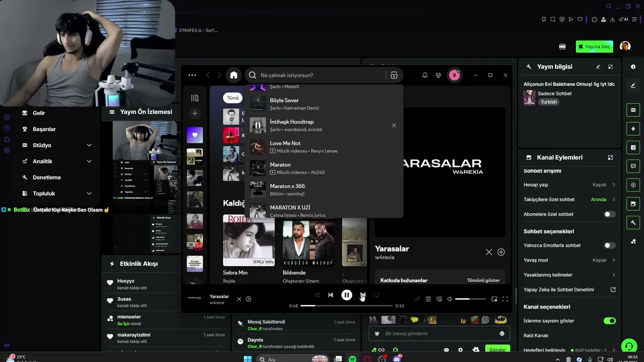Open Windows Start menu
The height and width of the screenshot is (362, 644).
coord(248,359)
